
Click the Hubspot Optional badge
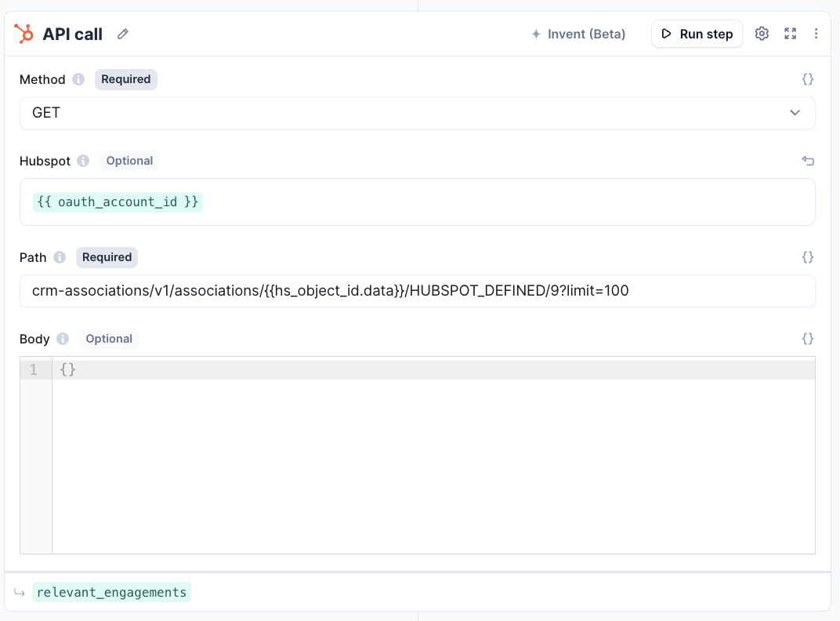click(x=129, y=161)
